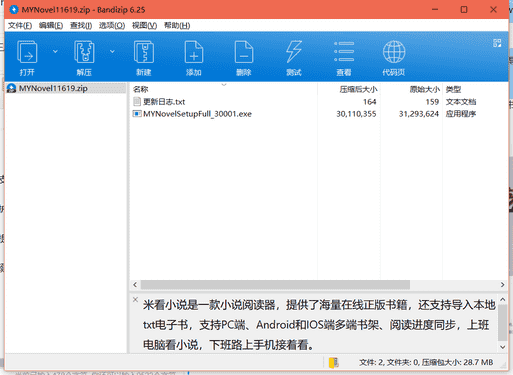
Task: Expand the Open button dropdown arrow
Action: (55, 51)
